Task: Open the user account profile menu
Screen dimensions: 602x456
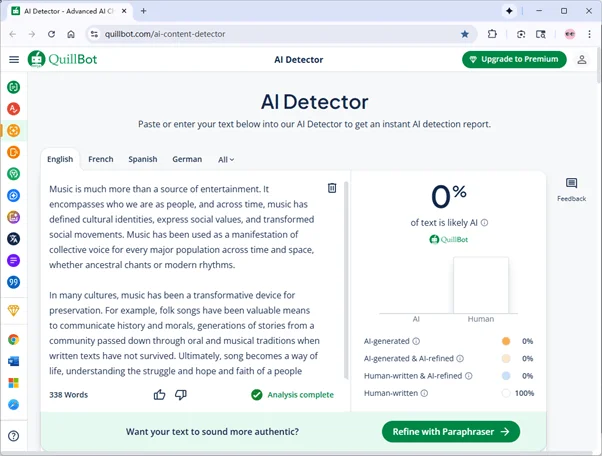Action: pyautogui.click(x=582, y=59)
